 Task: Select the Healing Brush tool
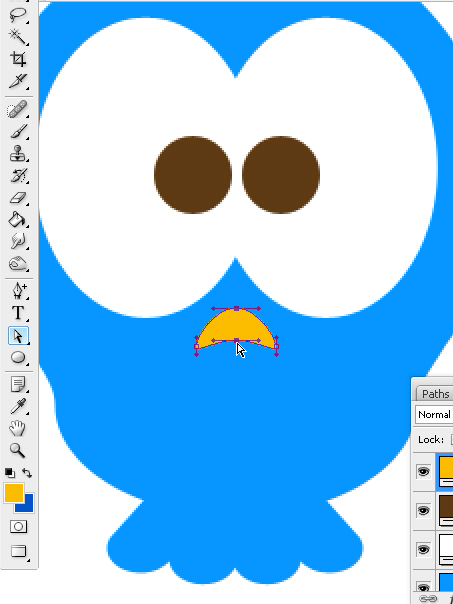pos(18,110)
